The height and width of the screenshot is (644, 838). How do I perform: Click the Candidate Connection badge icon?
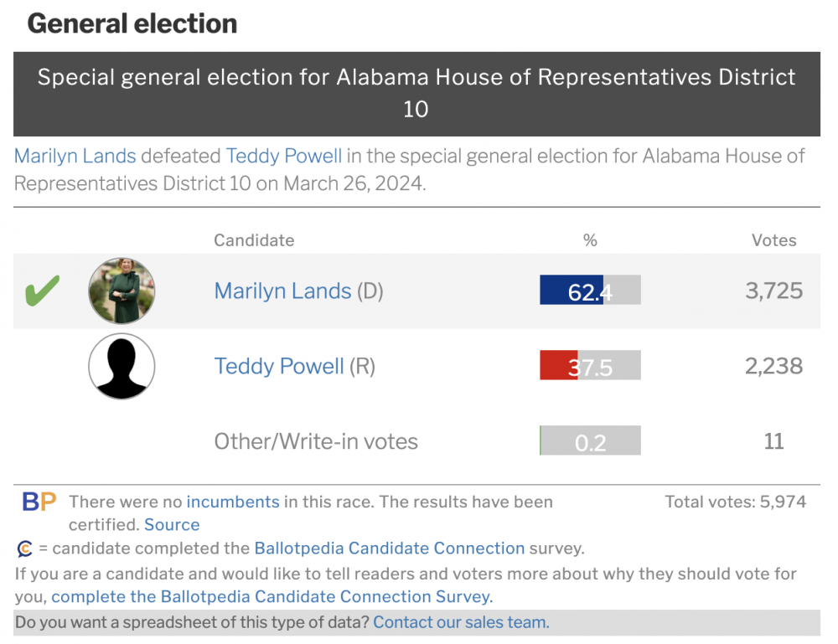[25, 549]
